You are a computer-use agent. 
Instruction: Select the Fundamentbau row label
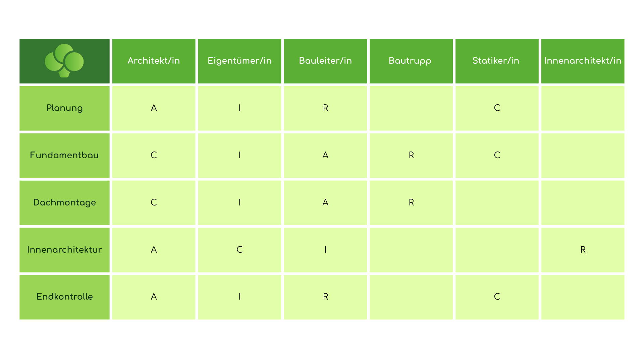[x=64, y=155]
